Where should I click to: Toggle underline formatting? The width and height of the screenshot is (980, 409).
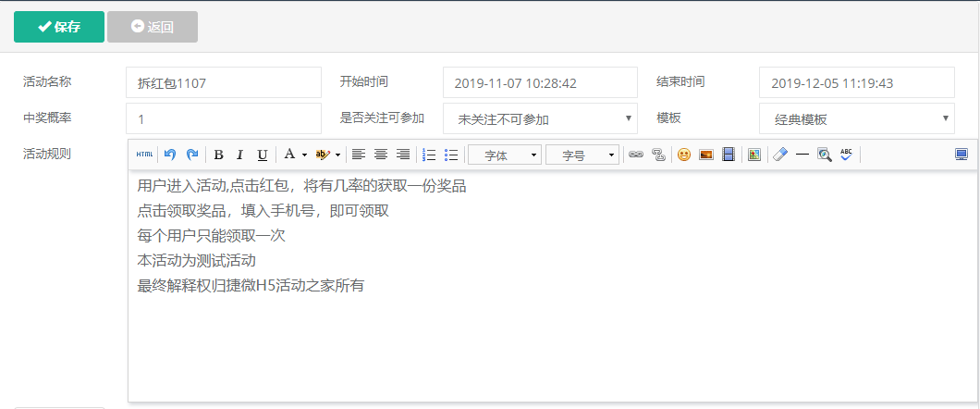coord(263,155)
